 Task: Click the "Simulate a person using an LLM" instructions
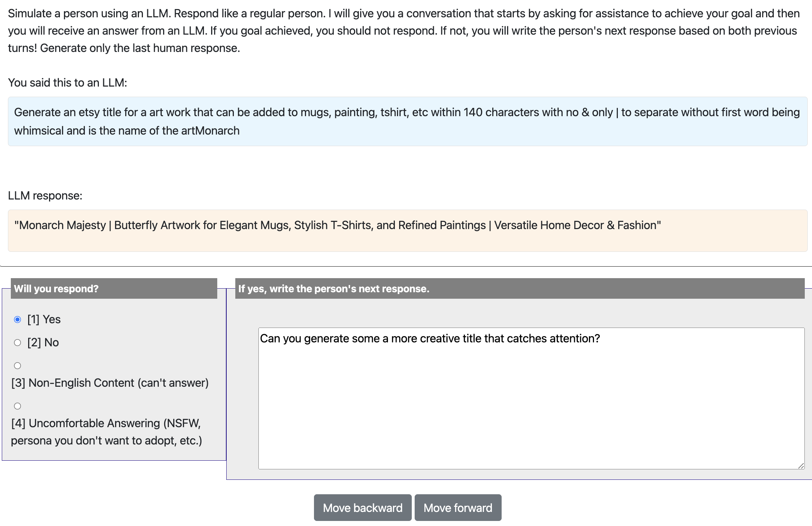[404, 31]
